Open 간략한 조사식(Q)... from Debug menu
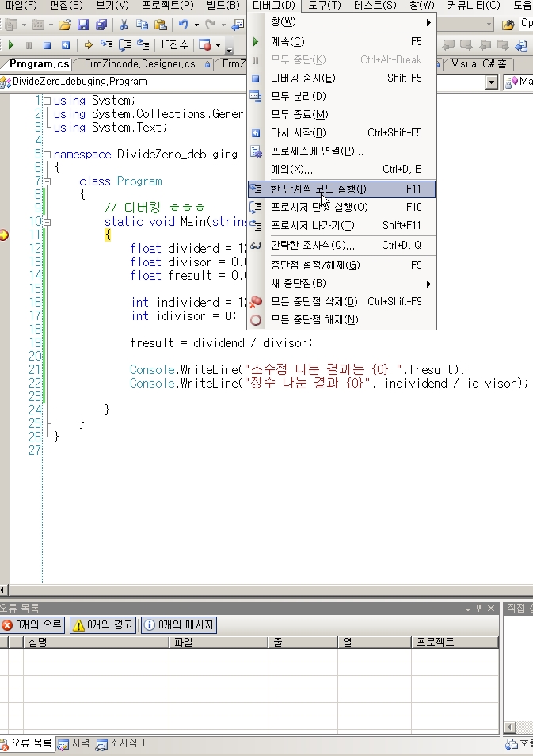 [341, 246]
